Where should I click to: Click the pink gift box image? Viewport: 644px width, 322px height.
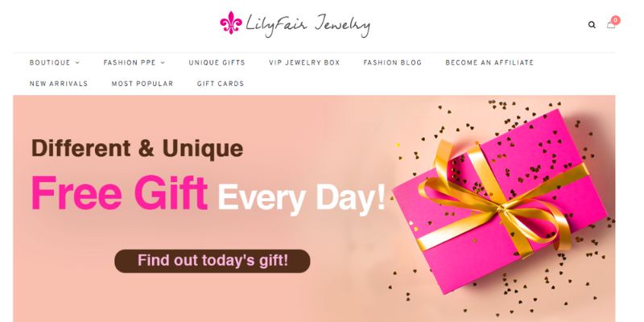pos(500,200)
